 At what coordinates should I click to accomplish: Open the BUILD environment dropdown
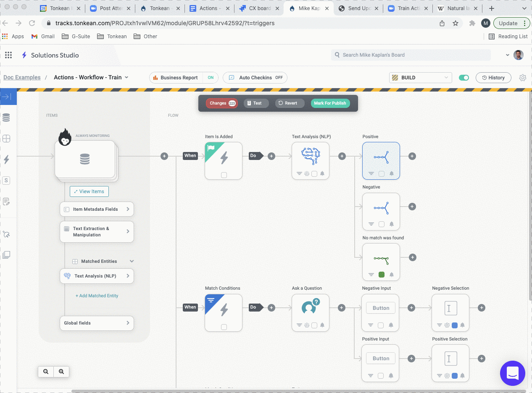[420, 78]
